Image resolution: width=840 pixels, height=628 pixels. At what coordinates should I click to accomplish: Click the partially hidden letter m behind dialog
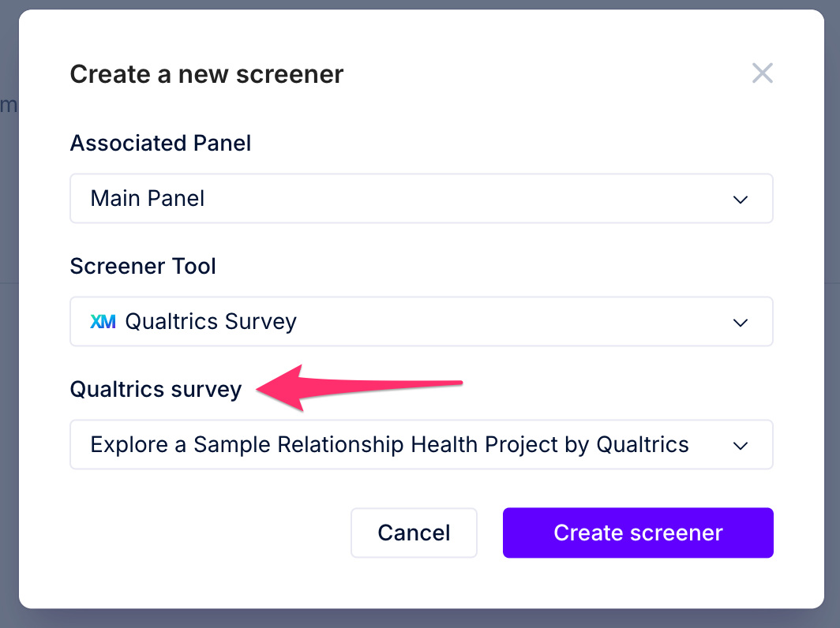tap(8, 105)
